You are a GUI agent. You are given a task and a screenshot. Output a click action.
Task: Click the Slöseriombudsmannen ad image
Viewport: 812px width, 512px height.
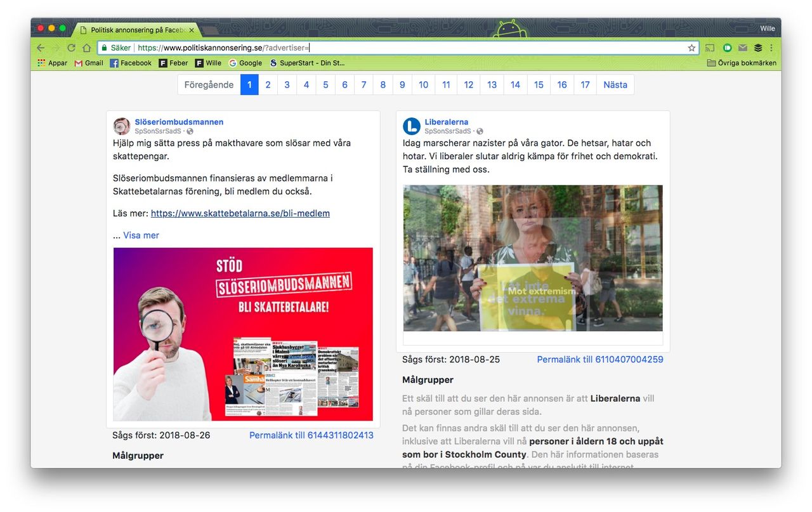click(243, 334)
